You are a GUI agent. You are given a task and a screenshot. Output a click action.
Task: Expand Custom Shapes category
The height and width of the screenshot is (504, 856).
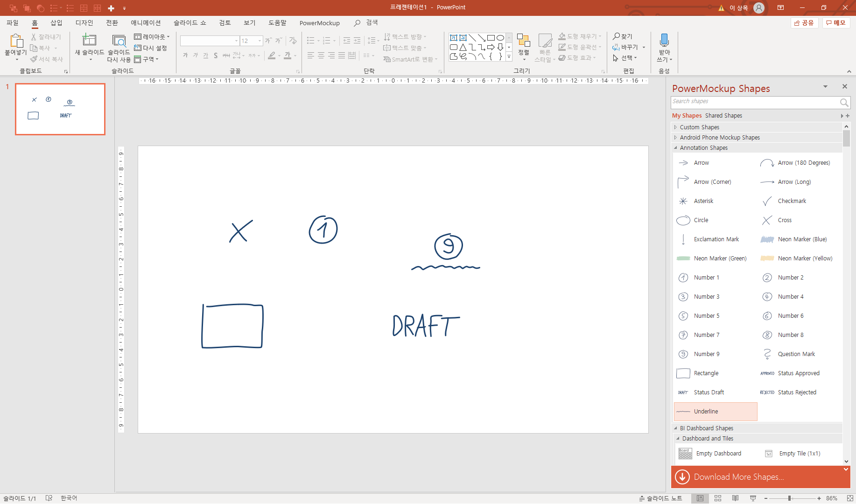[675, 127]
